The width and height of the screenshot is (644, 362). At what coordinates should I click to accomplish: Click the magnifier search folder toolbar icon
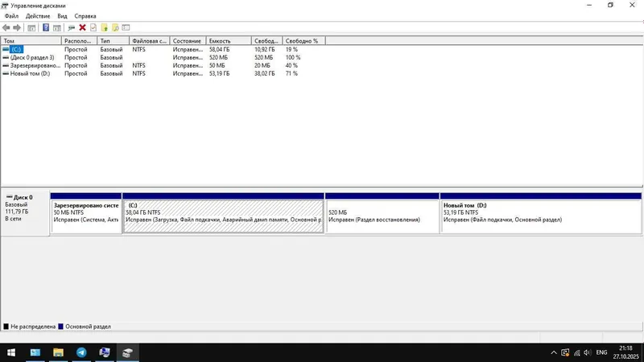[x=115, y=27]
